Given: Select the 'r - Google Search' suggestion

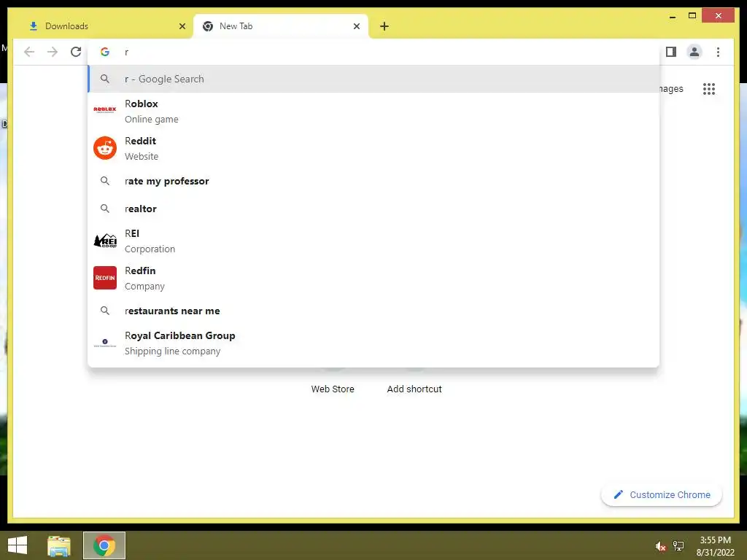Looking at the screenshot, I should (x=373, y=79).
